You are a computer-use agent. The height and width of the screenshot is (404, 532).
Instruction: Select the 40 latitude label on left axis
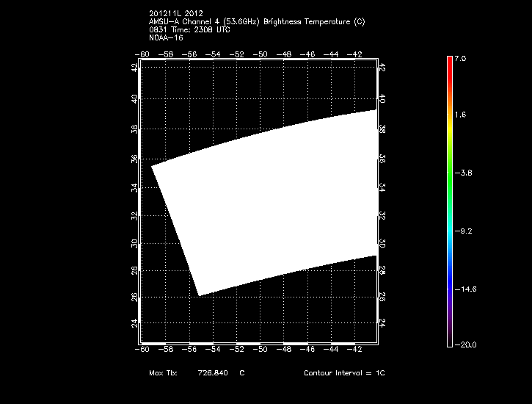(134, 98)
